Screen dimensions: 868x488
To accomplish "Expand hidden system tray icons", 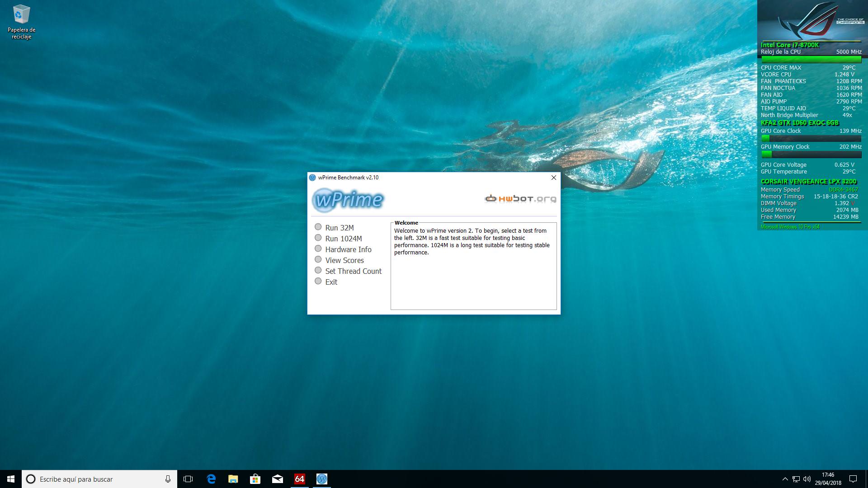I will 785,479.
